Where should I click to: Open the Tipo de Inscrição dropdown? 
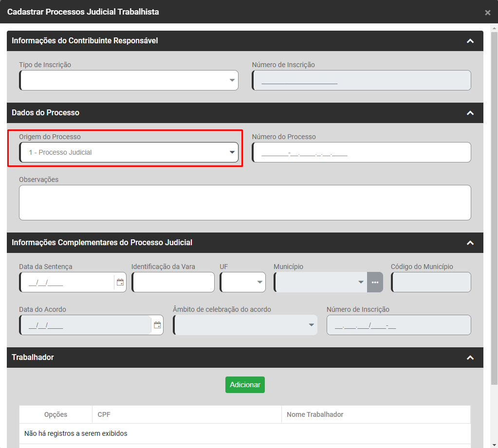pyautogui.click(x=129, y=80)
